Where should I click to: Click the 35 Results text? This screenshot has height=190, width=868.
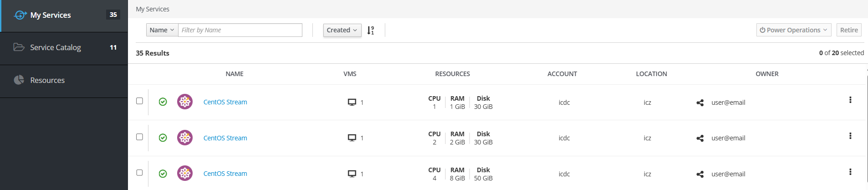pos(153,53)
